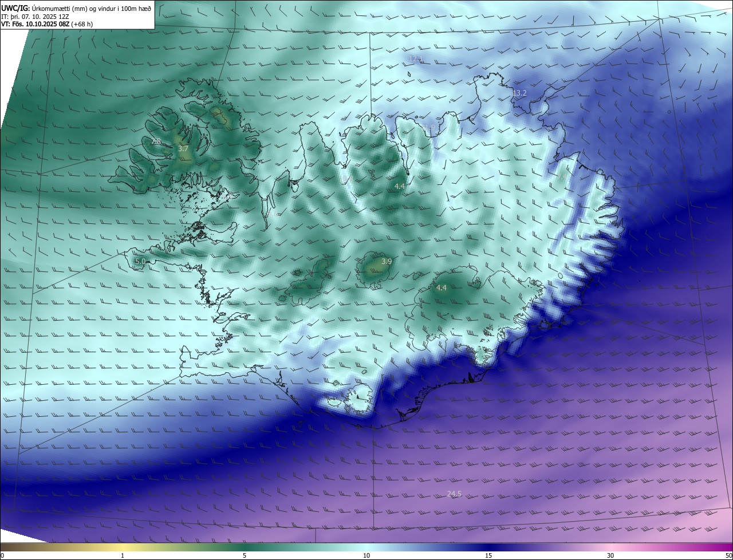Click the colorbar tick label 15

pyautogui.click(x=488, y=555)
